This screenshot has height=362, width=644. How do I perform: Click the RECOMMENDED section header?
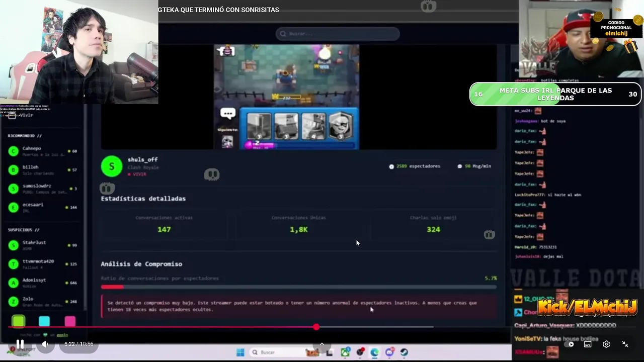(25, 136)
